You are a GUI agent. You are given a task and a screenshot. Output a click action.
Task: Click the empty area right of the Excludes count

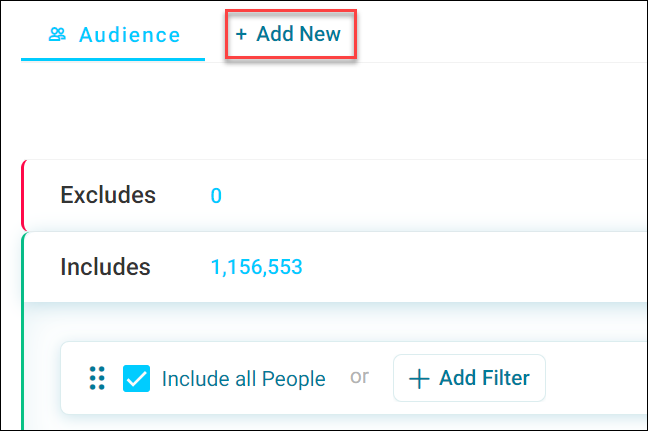coord(434,195)
